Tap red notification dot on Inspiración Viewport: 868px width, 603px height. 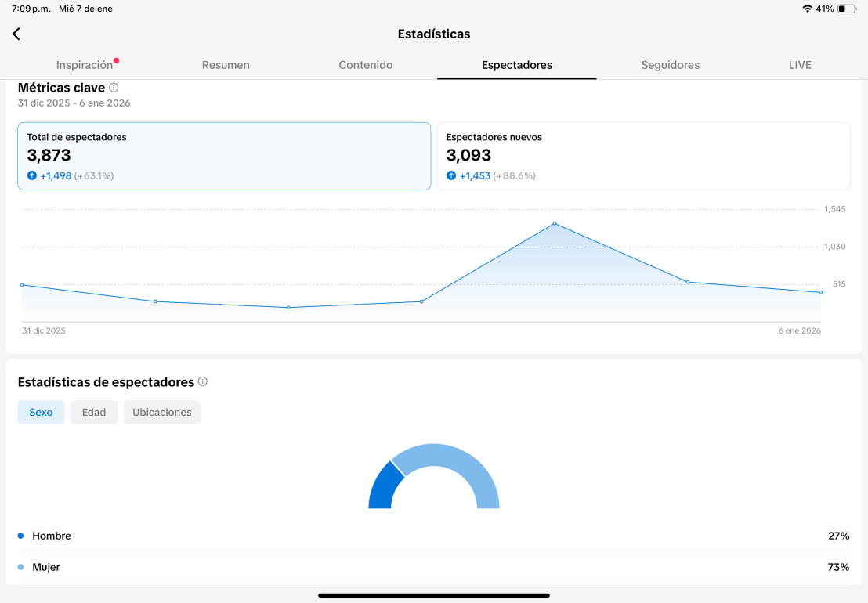(x=116, y=60)
